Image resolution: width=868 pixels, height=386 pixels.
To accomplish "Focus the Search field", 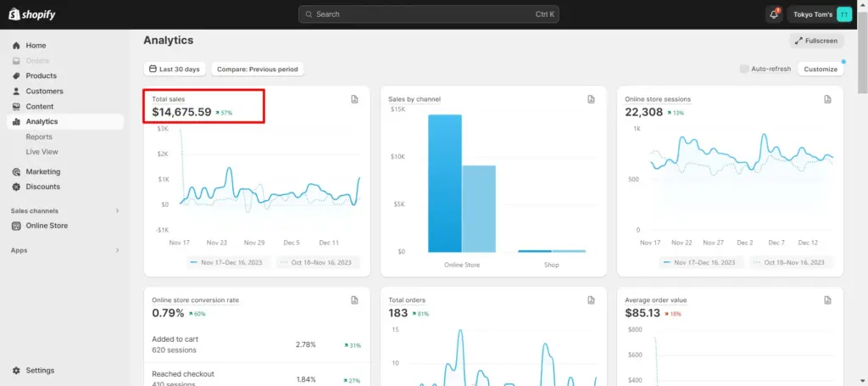I will (x=428, y=14).
